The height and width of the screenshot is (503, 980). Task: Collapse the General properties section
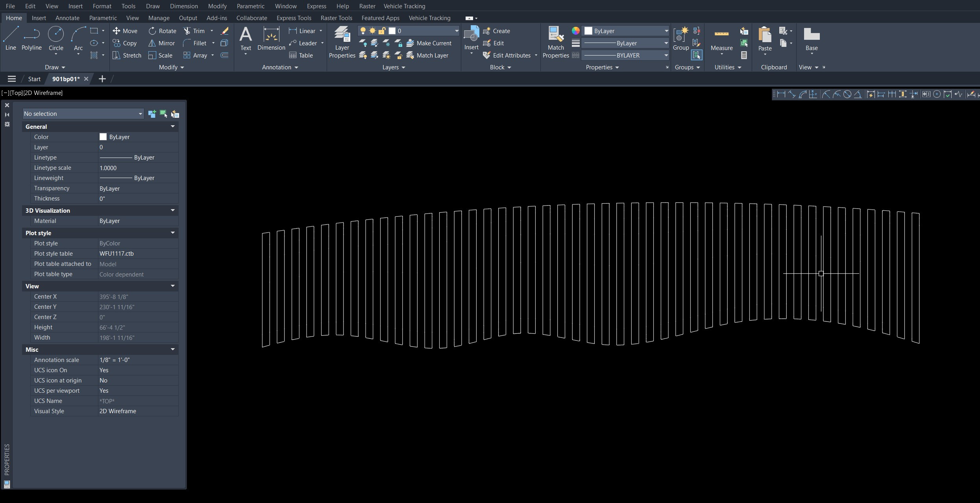pos(172,126)
